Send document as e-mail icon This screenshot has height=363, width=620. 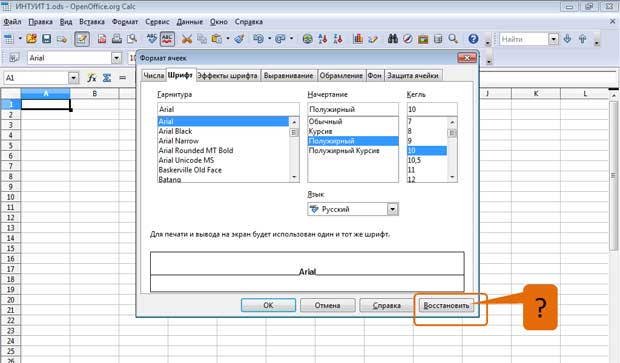[61, 39]
